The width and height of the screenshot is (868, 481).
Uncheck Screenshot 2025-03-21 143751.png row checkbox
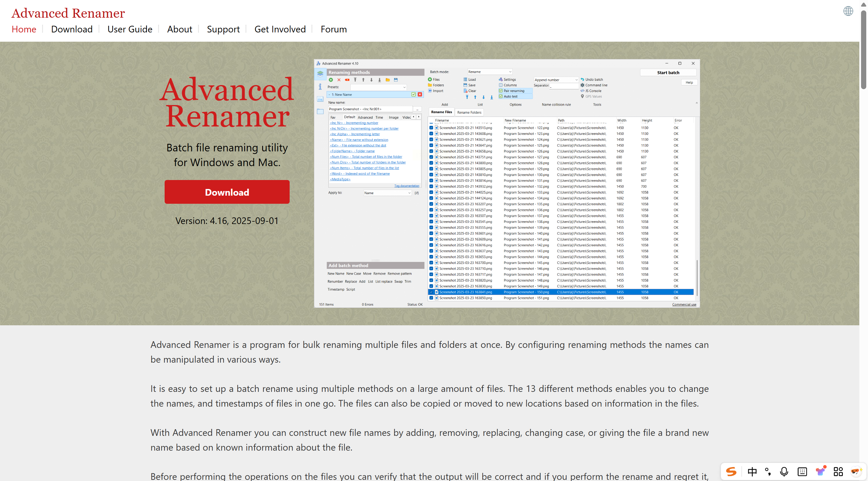(x=431, y=157)
